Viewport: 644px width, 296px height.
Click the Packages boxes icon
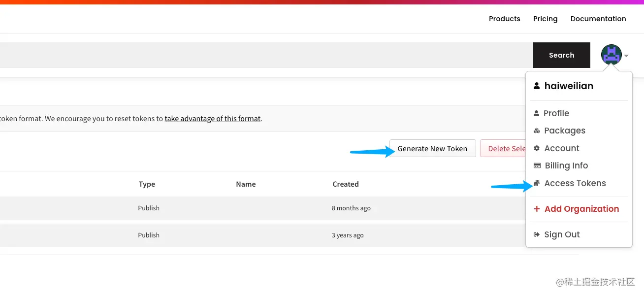537,131
